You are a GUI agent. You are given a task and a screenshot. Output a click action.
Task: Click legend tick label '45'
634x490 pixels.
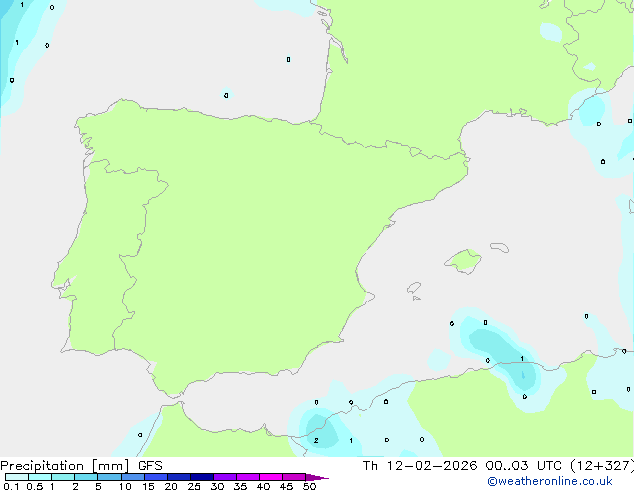(x=286, y=486)
